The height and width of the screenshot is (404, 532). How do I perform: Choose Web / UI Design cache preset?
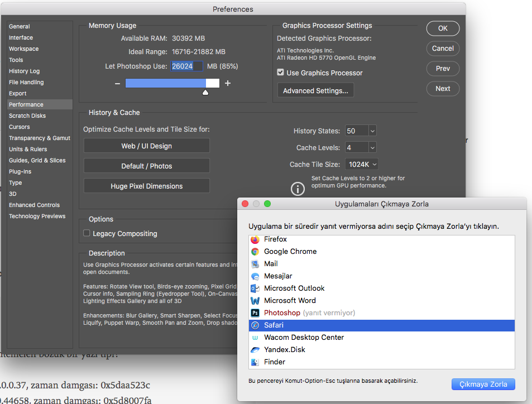coord(147,146)
